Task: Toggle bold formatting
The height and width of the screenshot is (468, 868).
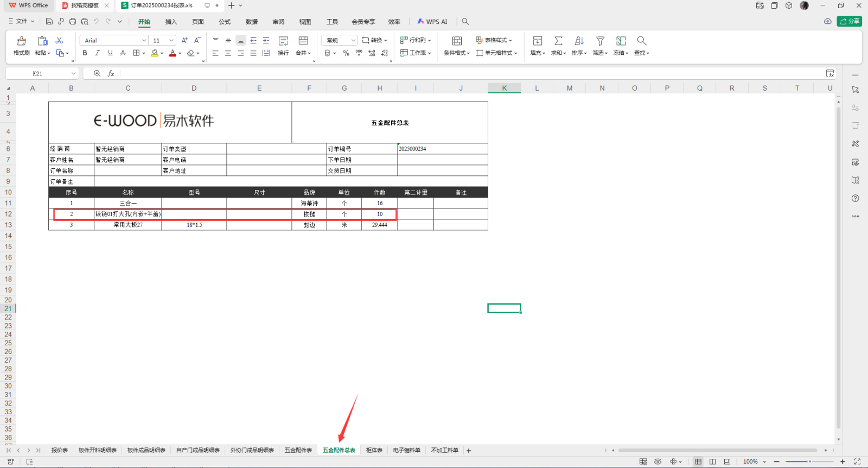Action: click(85, 53)
